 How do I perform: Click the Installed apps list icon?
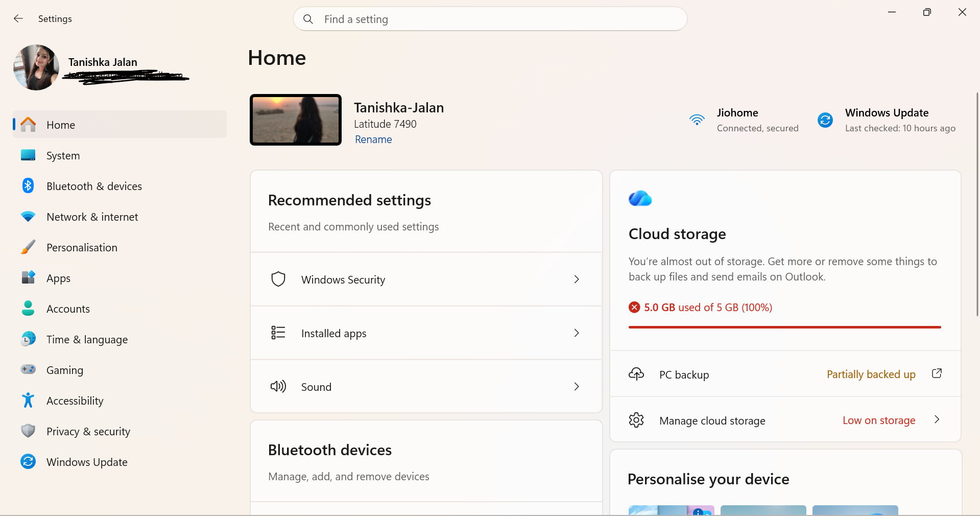278,333
